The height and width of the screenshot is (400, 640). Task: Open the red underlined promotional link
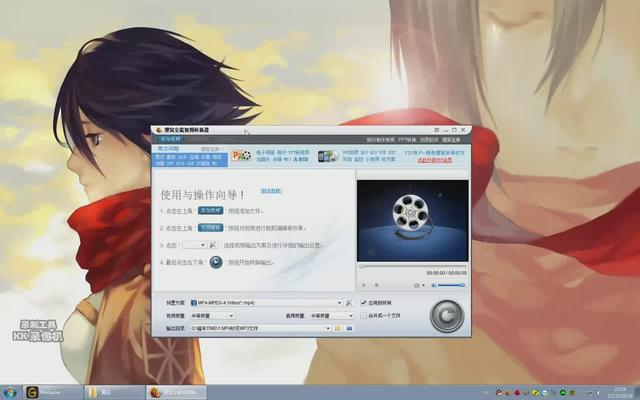(x=435, y=160)
